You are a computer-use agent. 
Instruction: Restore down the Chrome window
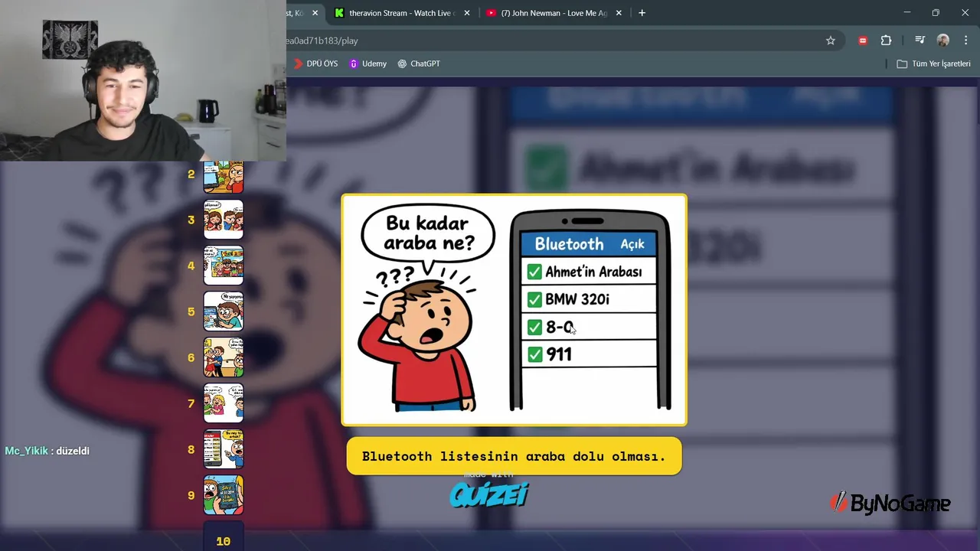tap(936, 13)
